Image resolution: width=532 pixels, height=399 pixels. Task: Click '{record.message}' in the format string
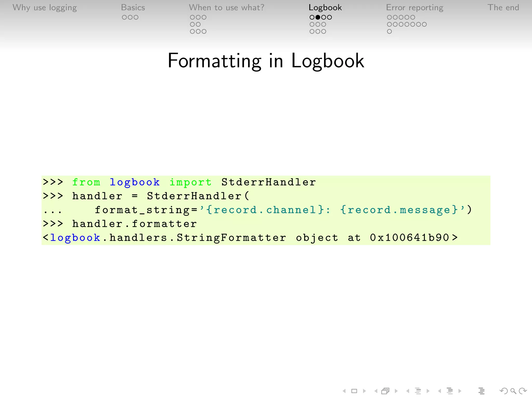pos(399,210)
